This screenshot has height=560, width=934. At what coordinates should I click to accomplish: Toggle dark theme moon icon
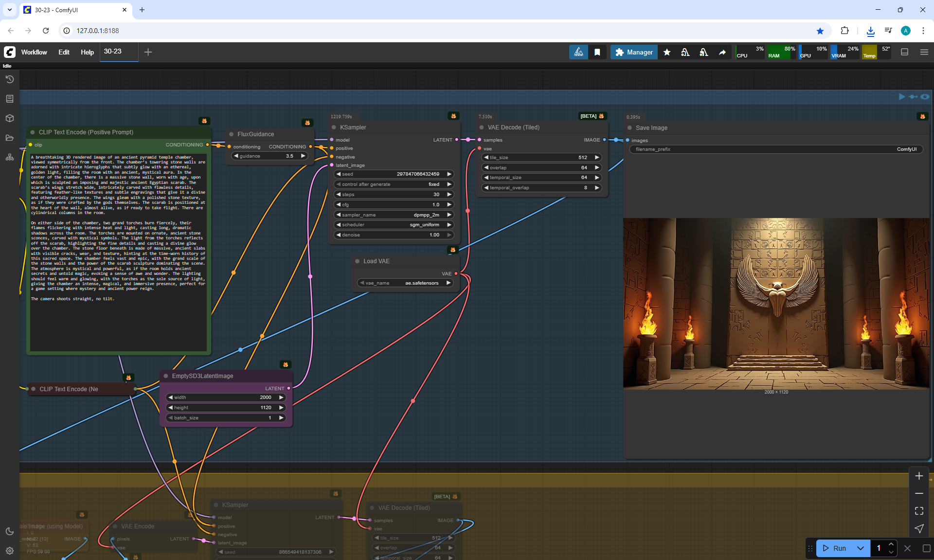[x=10, y=531]
